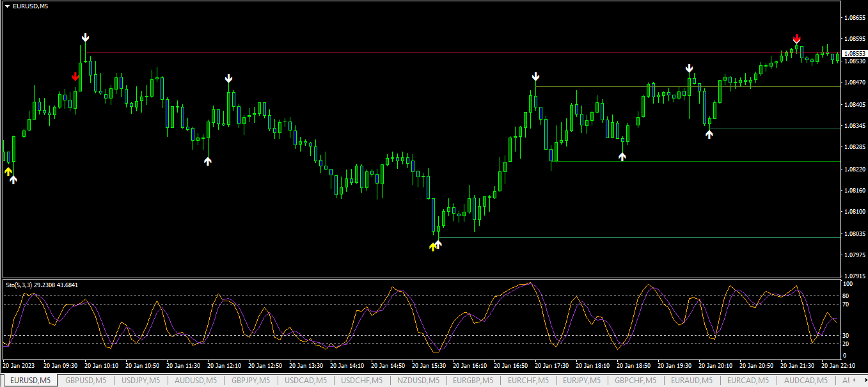Screen dimensions: 868x387
Task: Select the green horizontal line near 1.08240
Action: click(x=696, y=161)
